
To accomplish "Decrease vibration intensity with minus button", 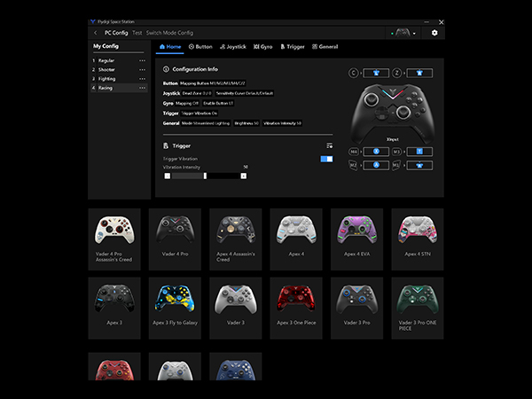I will pyautogui.click(x=168, y=176).
